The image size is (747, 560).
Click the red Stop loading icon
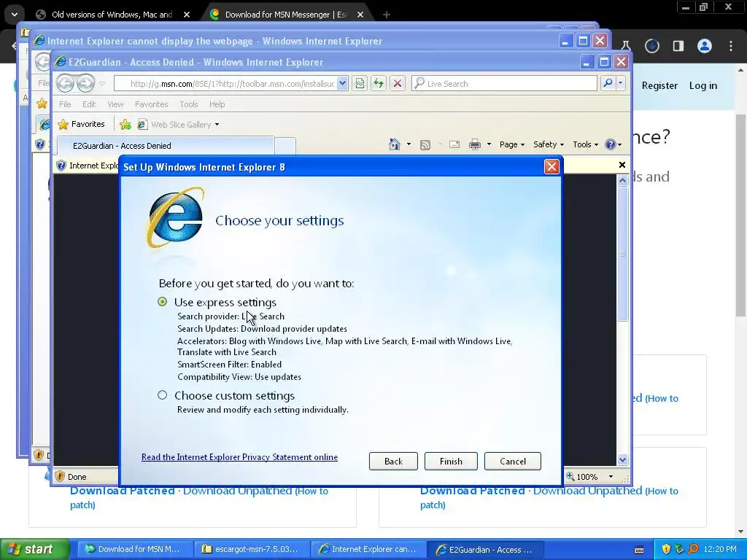[398, 84]
